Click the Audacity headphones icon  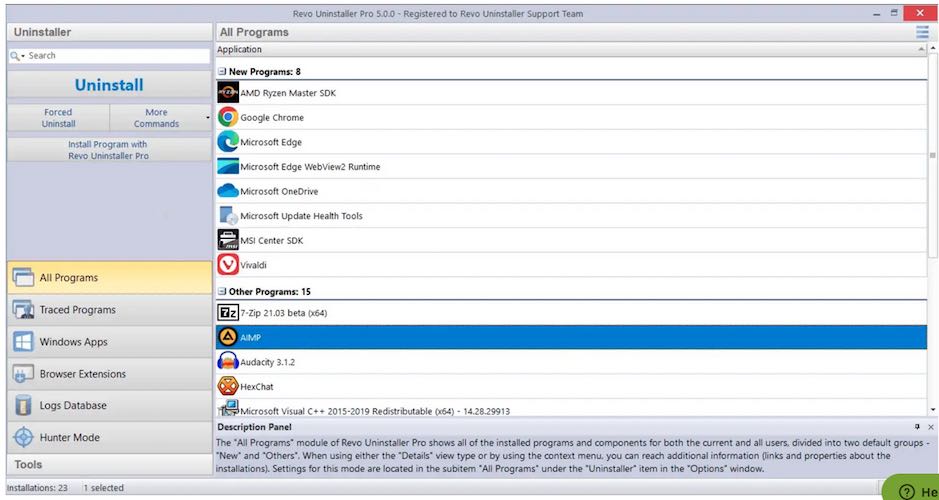coord(228,362)
